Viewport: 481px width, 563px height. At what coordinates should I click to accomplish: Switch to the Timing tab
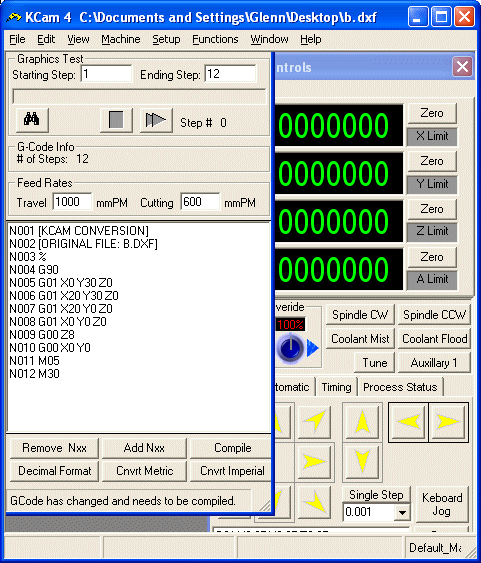(x=336, y=387)
